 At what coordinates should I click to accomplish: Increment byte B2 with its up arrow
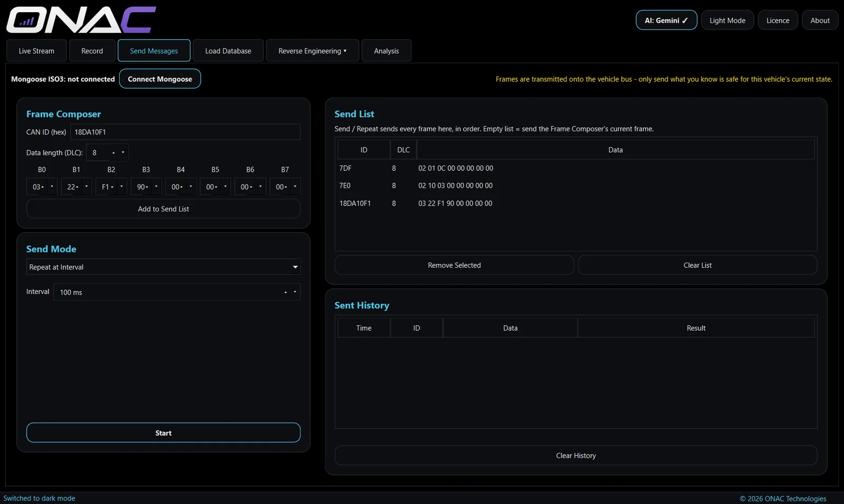pyautogui.click(x=112, y=187)
